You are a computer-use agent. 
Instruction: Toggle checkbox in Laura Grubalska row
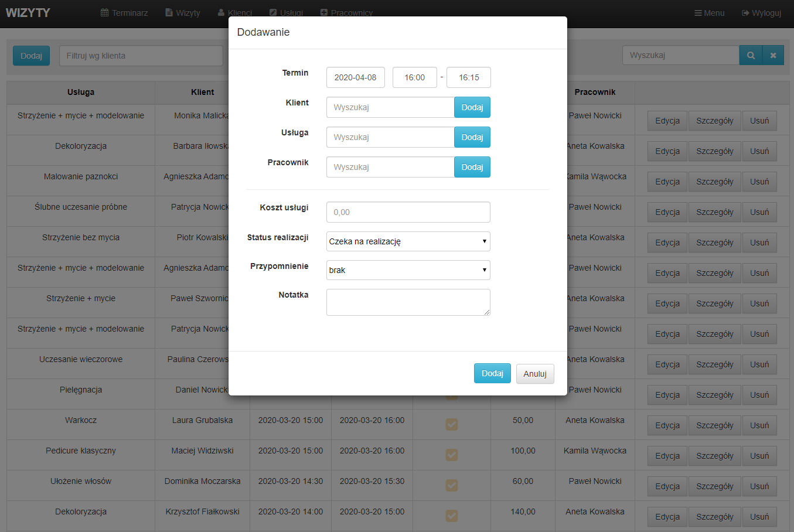(451, 424)
